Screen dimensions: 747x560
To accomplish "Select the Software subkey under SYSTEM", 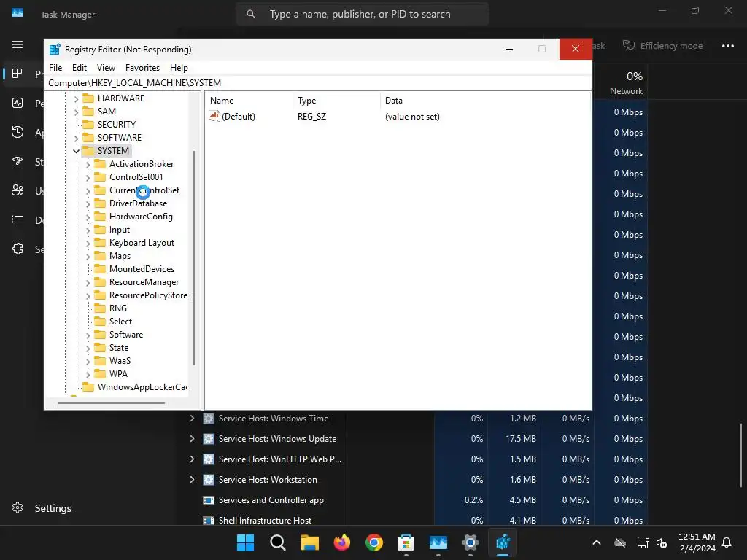I will [x=125, y=334].
